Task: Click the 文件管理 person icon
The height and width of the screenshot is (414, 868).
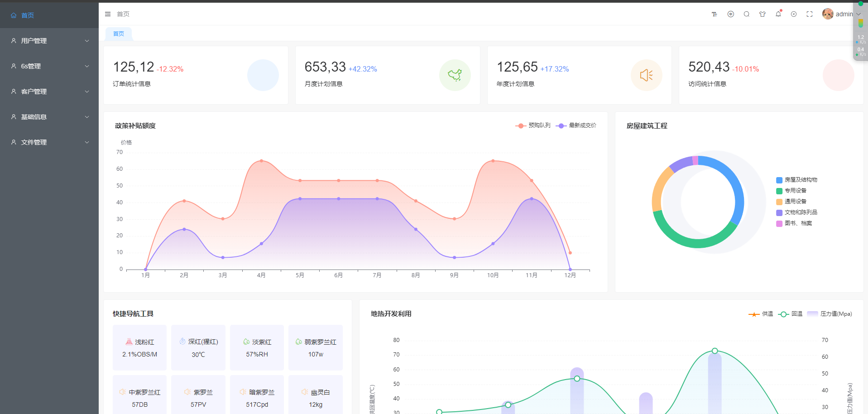Action: coord(14,142)
